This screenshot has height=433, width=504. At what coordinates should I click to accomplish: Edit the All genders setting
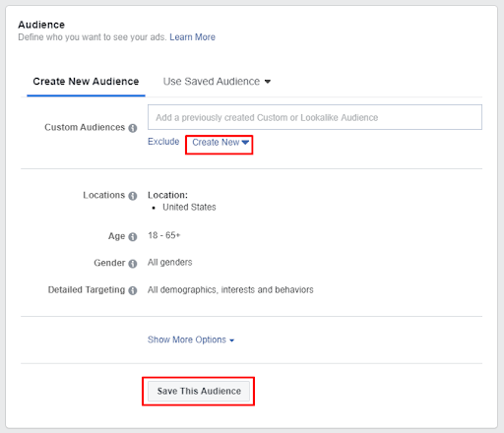tap(169, 262)
